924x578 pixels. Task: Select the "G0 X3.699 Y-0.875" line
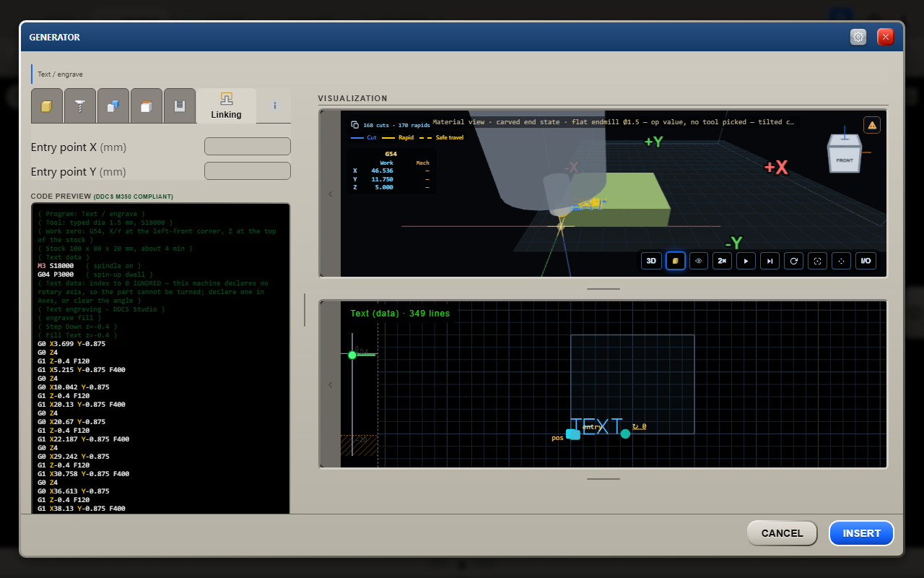(72, 344)
